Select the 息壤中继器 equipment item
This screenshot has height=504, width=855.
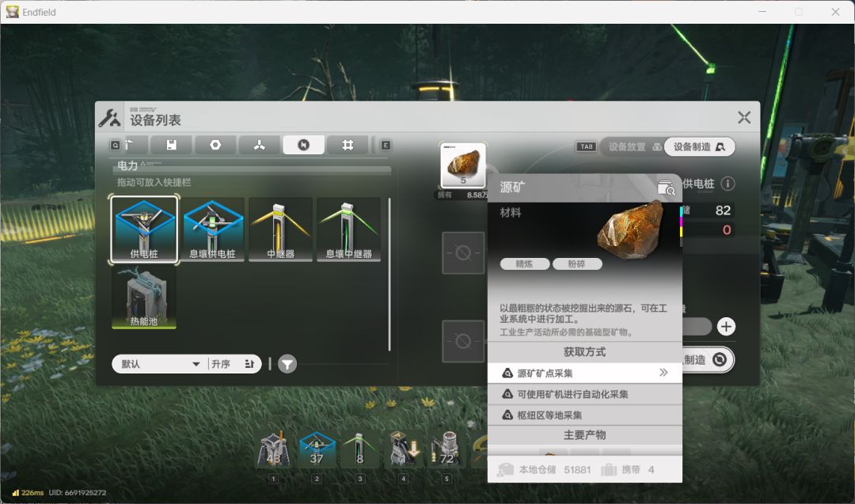click(349, 229)
